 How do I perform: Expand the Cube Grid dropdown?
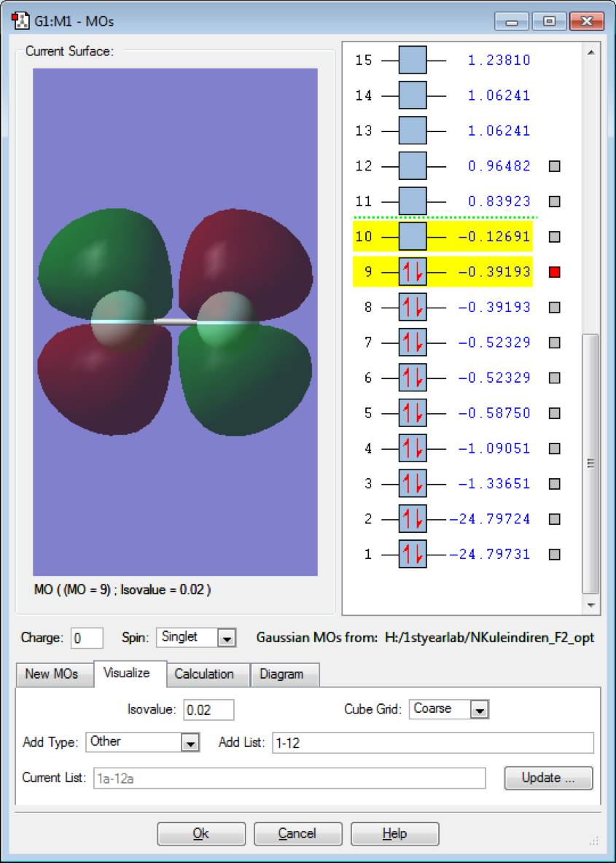click(x=479, y=709)
